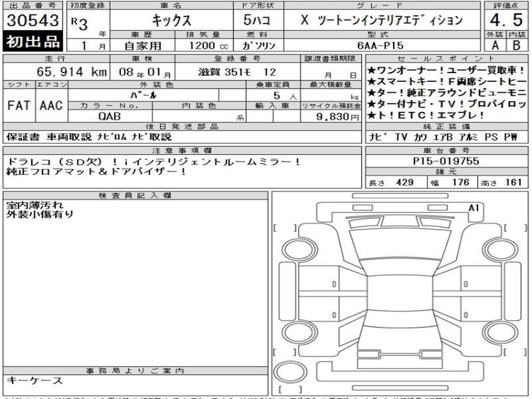Select the A1 damage mark on diagram
The image size is (532, 399).
[x=473, y=207]
